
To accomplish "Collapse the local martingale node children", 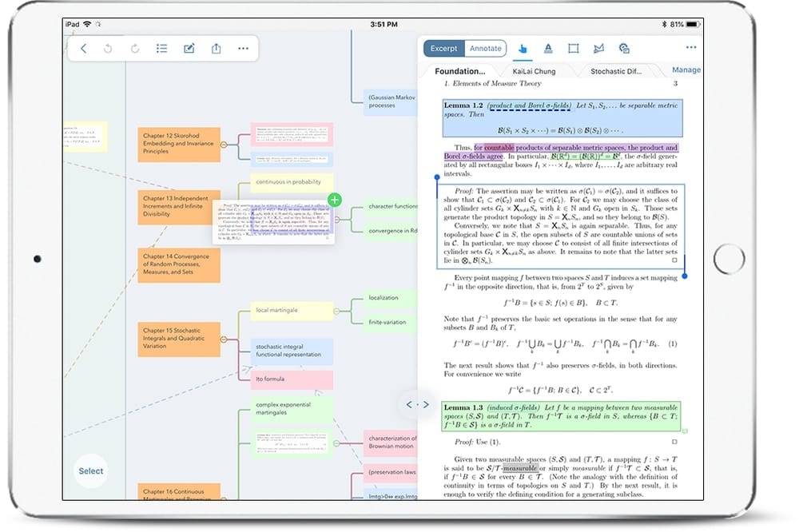I will 336,310.
